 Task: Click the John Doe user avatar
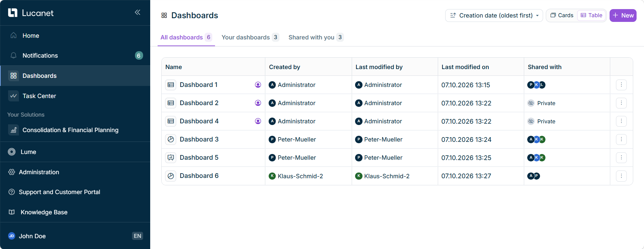click(11, 236)
